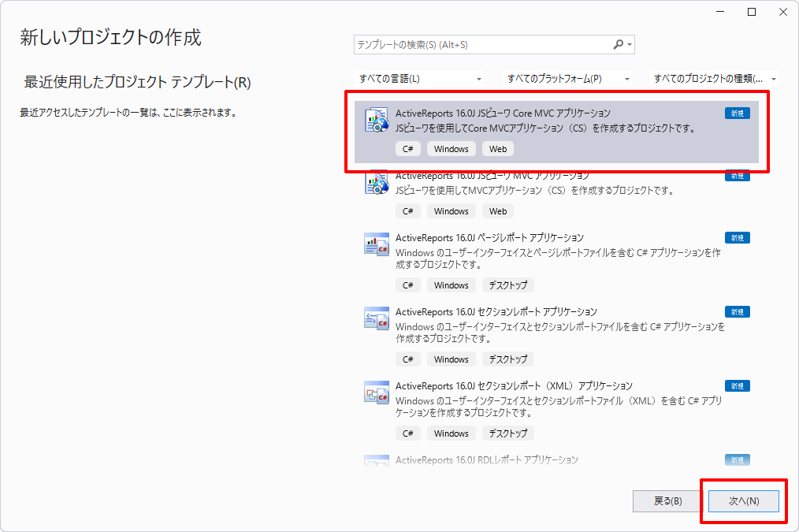
Task: Click the 新規 badge on the XML セクションレポート template
Action: click(x=738, y=385)
